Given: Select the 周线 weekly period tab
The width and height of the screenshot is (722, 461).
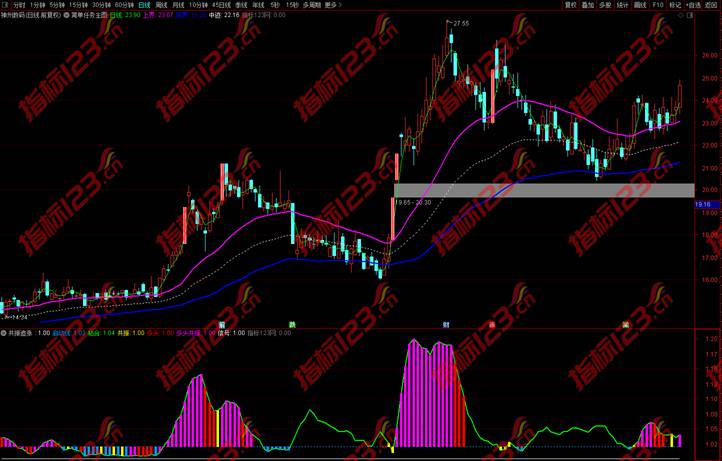Looking at the screenshot, I should tap(163, 5).
